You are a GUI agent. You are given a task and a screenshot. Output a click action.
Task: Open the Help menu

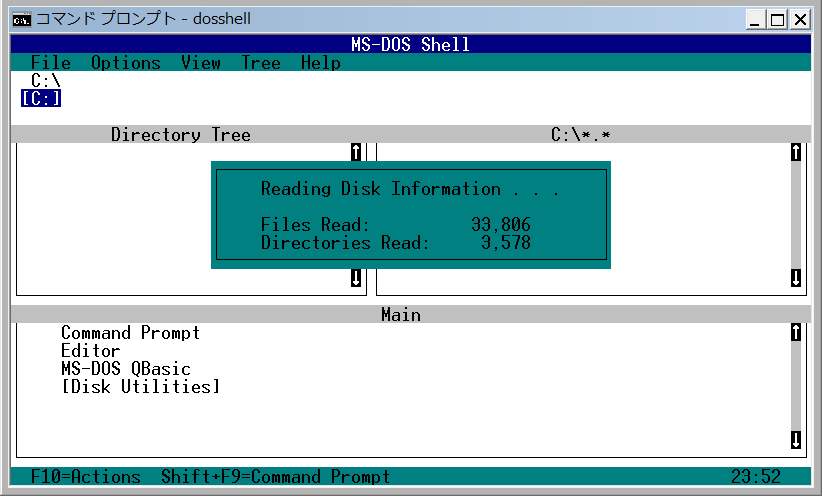pyautogui.click(x=321, y=62)
